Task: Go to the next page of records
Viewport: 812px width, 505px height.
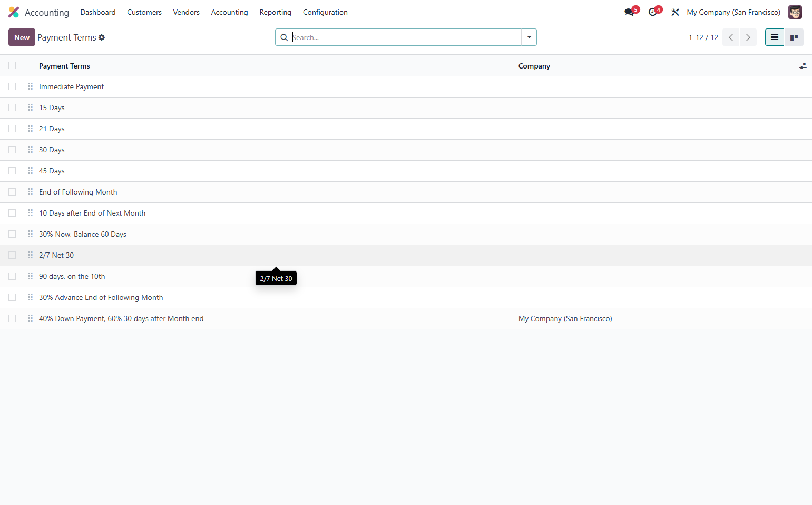Action: [748, 37]
